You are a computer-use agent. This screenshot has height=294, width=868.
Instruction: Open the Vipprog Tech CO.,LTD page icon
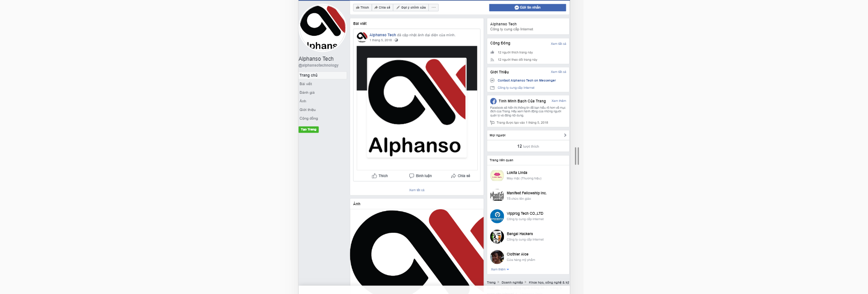coord(497,216)
